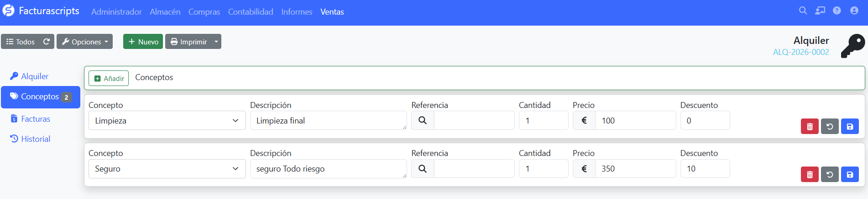Open the Contabilidad menu
Image resolution: width=868 pixels, height=199 pixels.
point(251,12)
